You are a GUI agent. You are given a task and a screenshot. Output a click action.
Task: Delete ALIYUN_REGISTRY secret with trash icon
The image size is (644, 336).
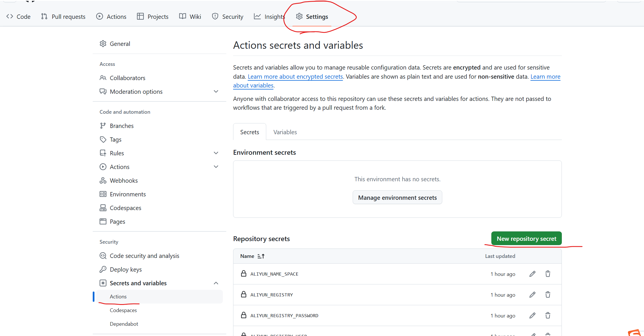pos(548,295)
